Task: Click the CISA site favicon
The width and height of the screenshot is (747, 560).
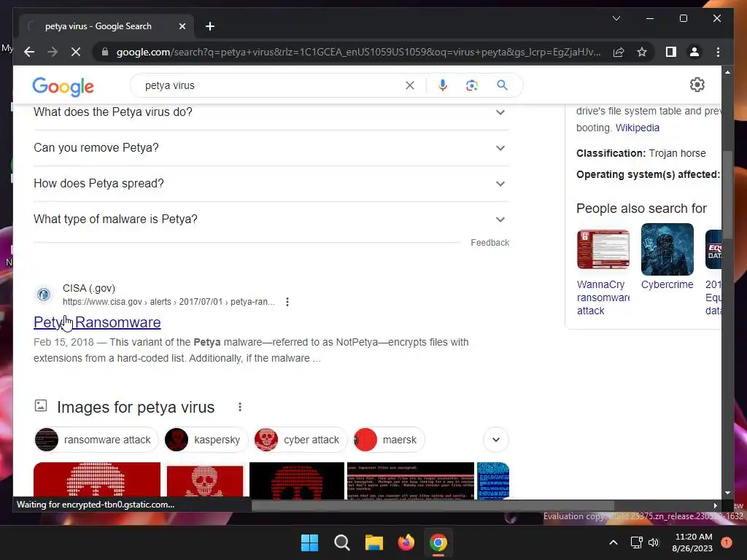Action: (x=44, y=295)
